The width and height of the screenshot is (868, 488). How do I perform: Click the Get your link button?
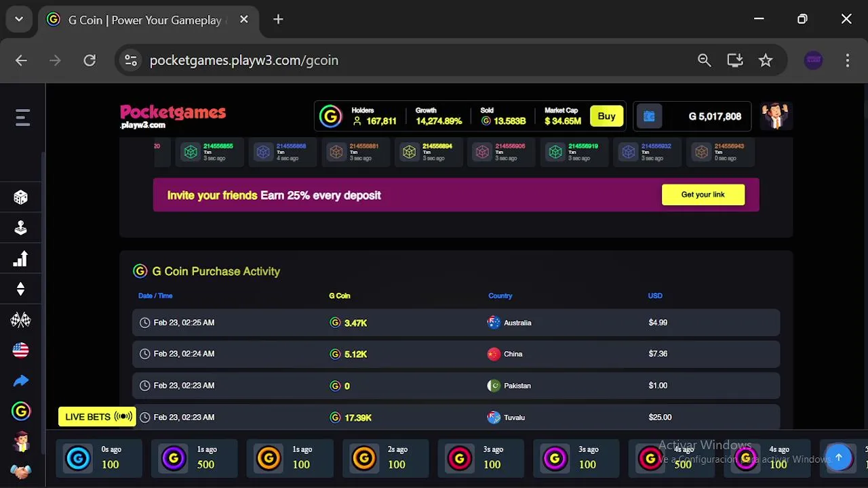pos(703,195)
